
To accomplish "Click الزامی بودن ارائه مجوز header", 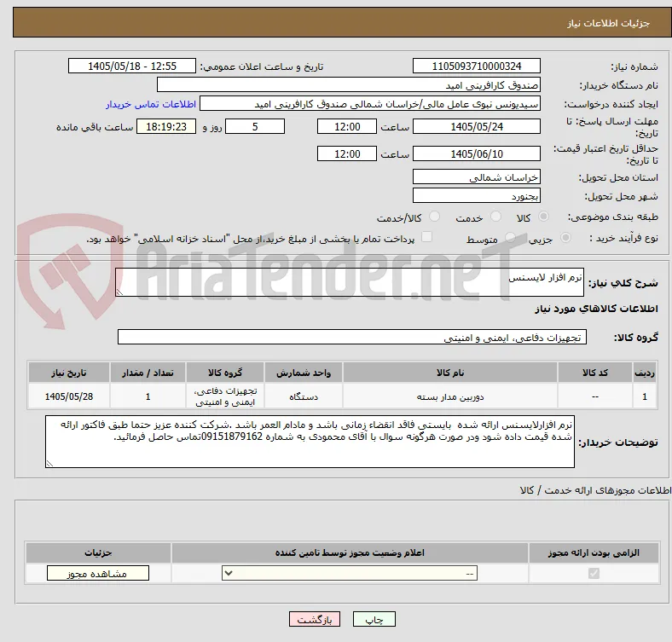I will 594,552.
